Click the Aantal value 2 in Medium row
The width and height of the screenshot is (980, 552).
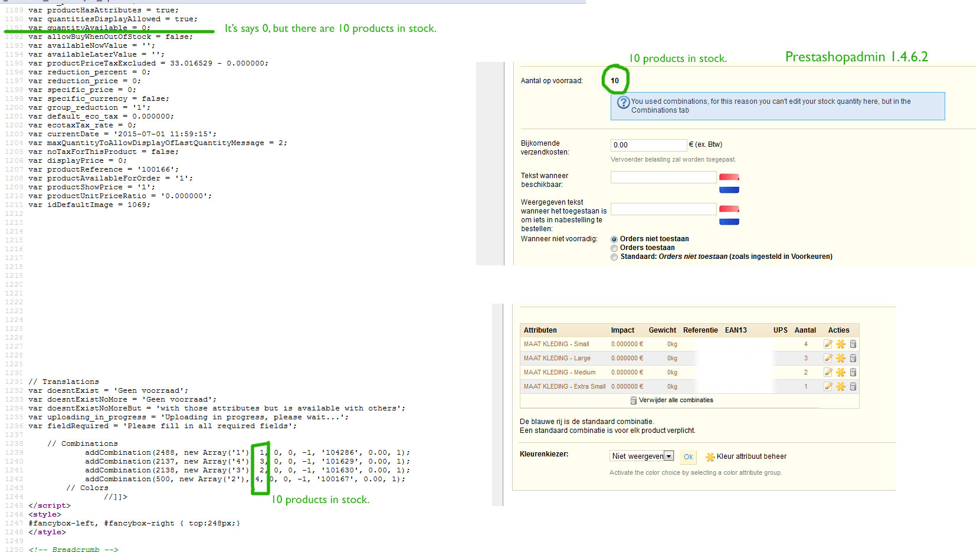805,372
